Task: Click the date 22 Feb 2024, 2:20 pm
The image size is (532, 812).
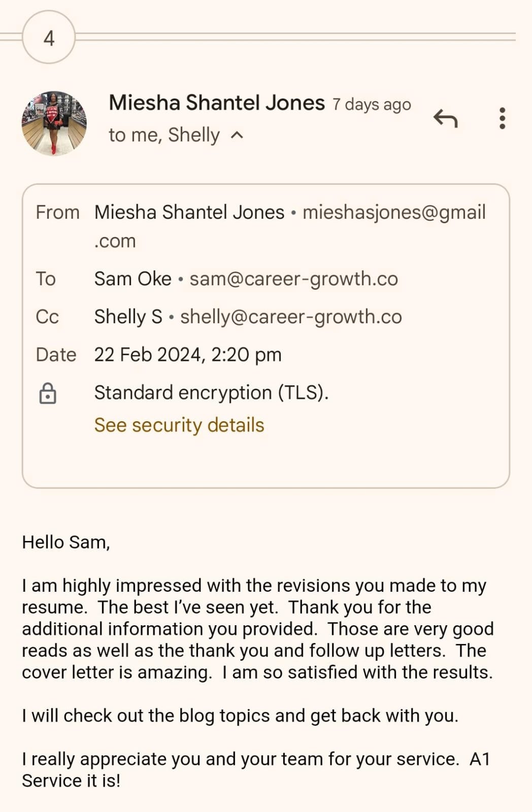Action: (188, 355)
